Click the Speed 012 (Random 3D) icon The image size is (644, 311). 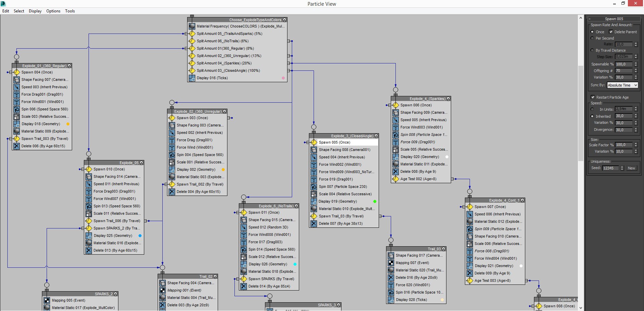(244, 227)
